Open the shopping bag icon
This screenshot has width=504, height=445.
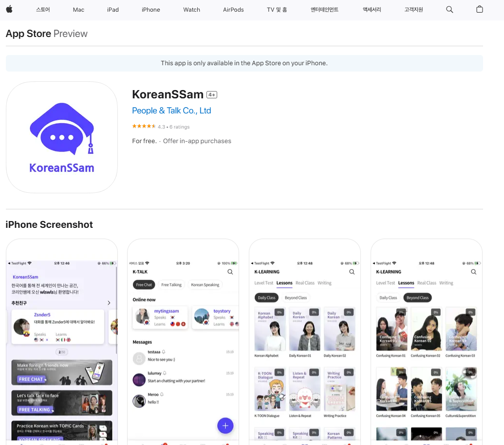(479, 9)
